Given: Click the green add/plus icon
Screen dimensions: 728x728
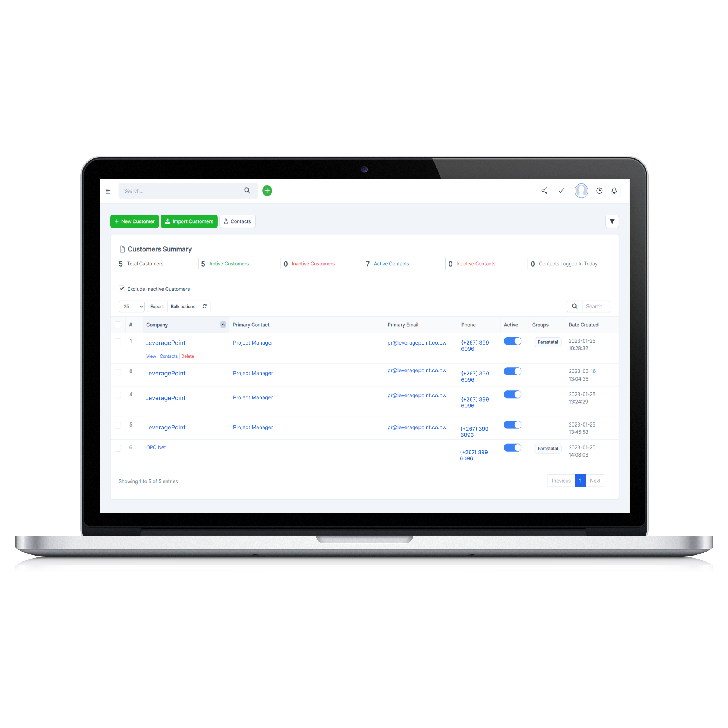Looking at the screenshot, I should pos(267,190).
